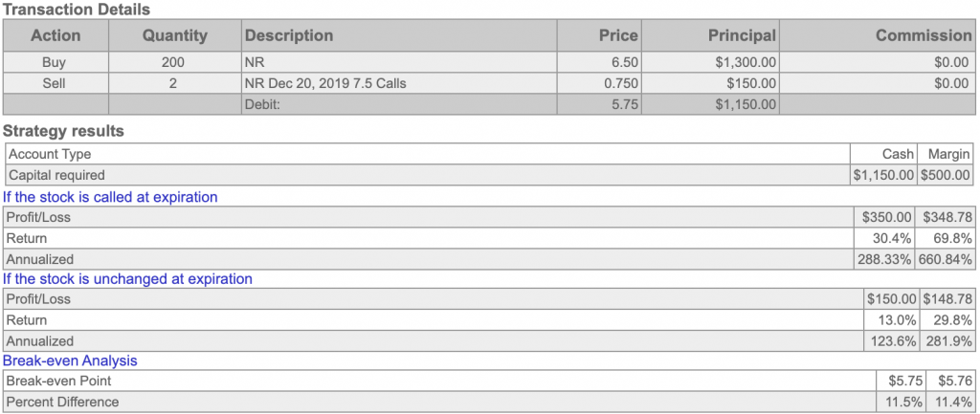Click the NR stock description cell
The height and width of the screenshot is (414, 980).
coord(399,62)
